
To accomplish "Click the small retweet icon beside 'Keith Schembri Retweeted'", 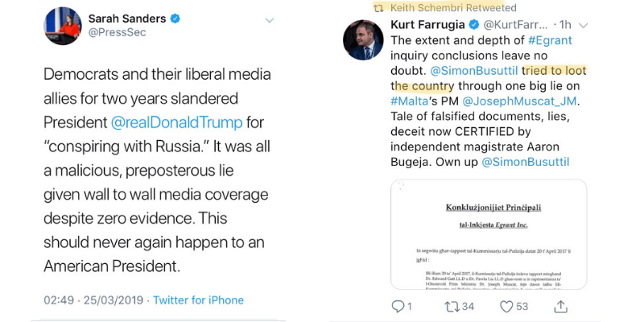I will pyautogui.click(x=377, y=6).
